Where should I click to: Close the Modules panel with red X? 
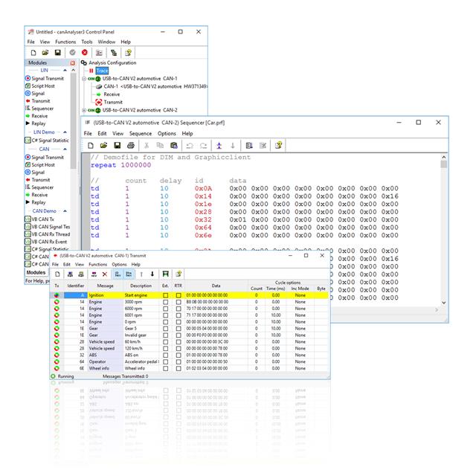click(73, 63)
